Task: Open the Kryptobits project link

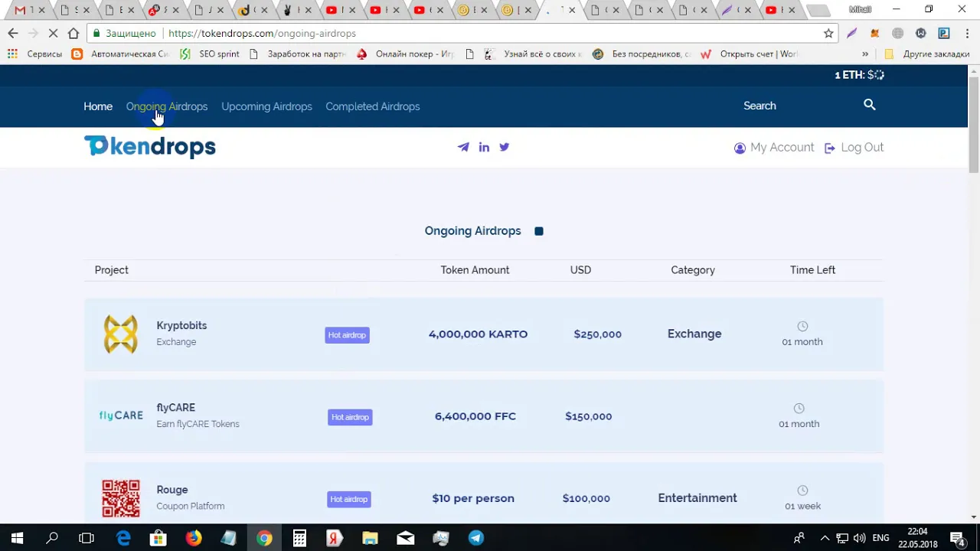Action: tap(181, 325)
